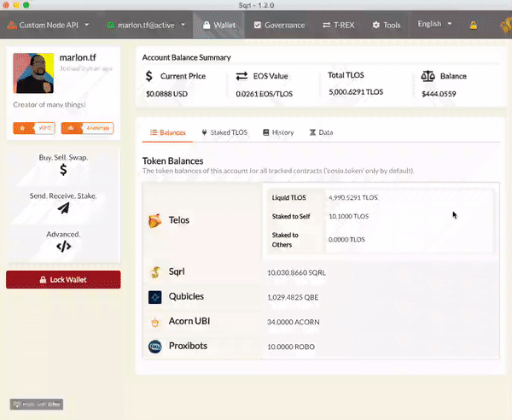Open the Tools menu

pos(387,25)
